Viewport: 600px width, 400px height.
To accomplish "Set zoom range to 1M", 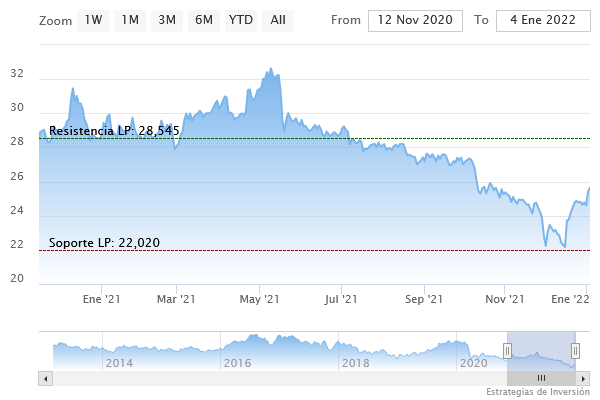I will 129,20.
